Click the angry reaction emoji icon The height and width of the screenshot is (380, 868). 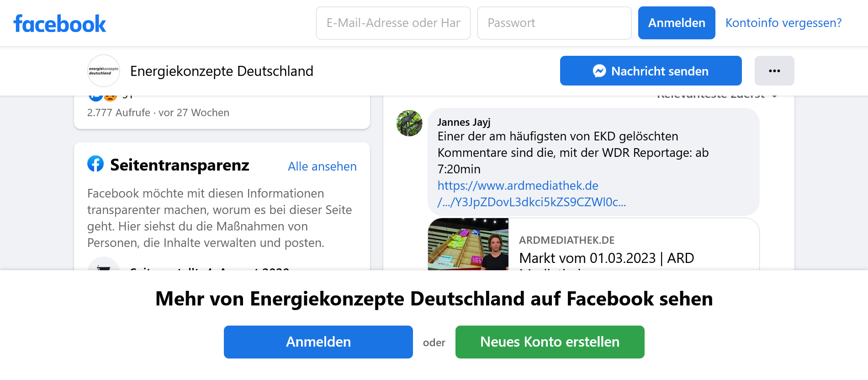(111, 97)
